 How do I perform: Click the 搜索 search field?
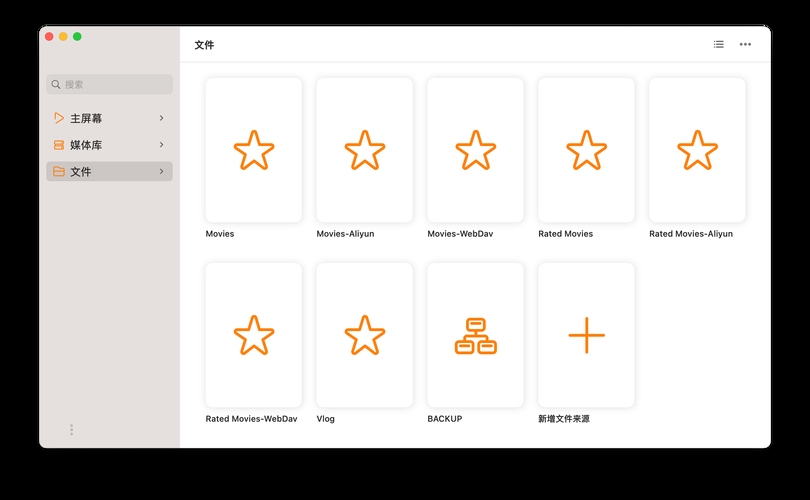click(x=110, y=84)
